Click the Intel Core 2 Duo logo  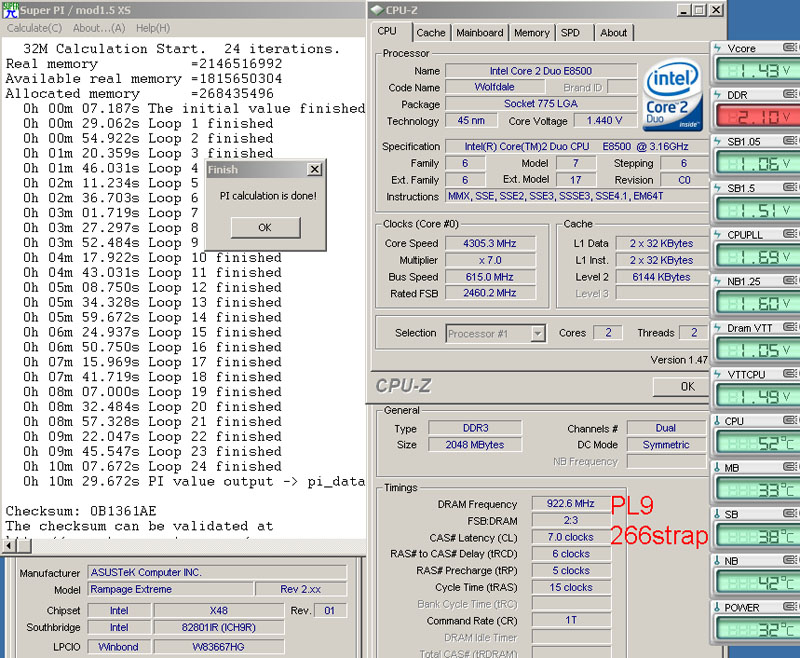tap(673, 95)
